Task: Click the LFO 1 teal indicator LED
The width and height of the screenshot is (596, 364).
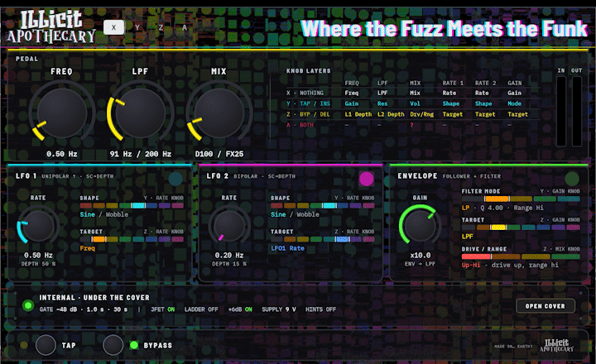Action: [175, 179]
